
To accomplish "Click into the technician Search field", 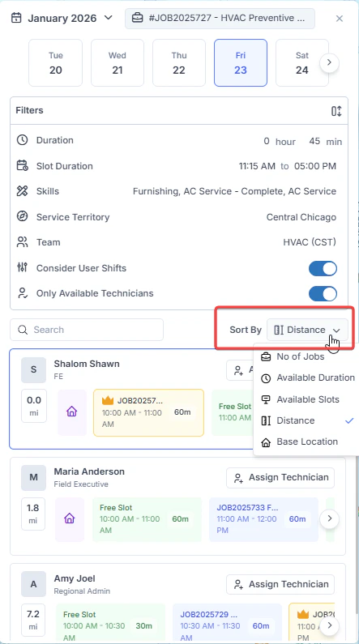I will (x=87, y=330).
